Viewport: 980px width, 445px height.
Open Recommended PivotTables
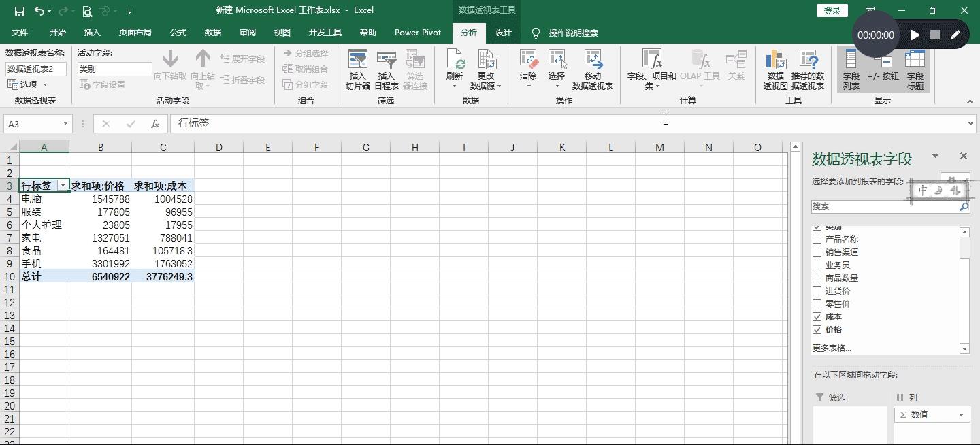[807, 69]
